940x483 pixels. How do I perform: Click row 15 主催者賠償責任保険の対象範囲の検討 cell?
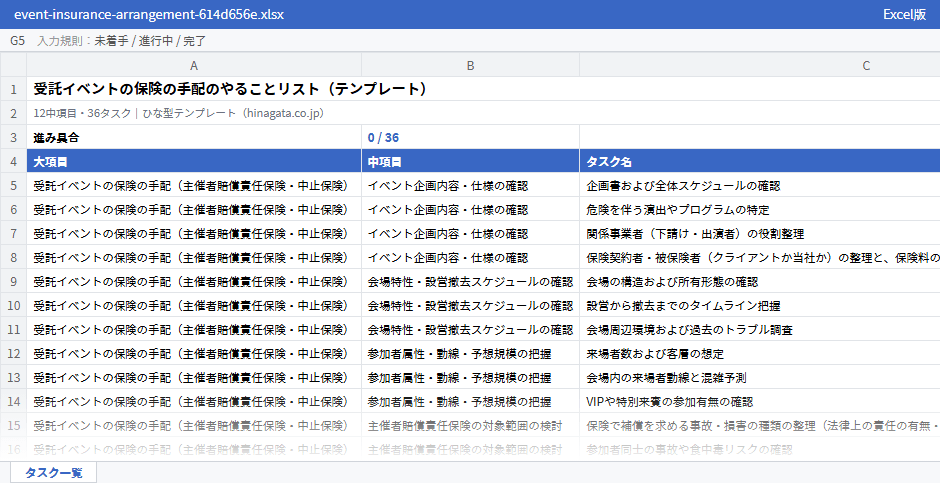coord(470,425)
